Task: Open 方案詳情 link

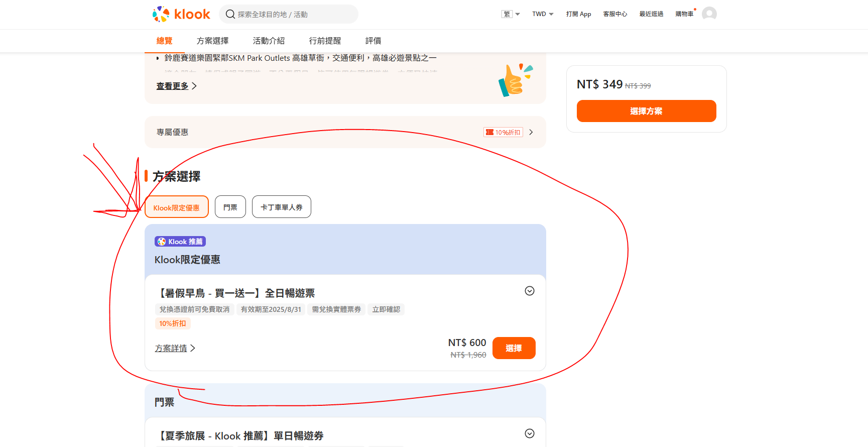Action: (x=175, y=348)
